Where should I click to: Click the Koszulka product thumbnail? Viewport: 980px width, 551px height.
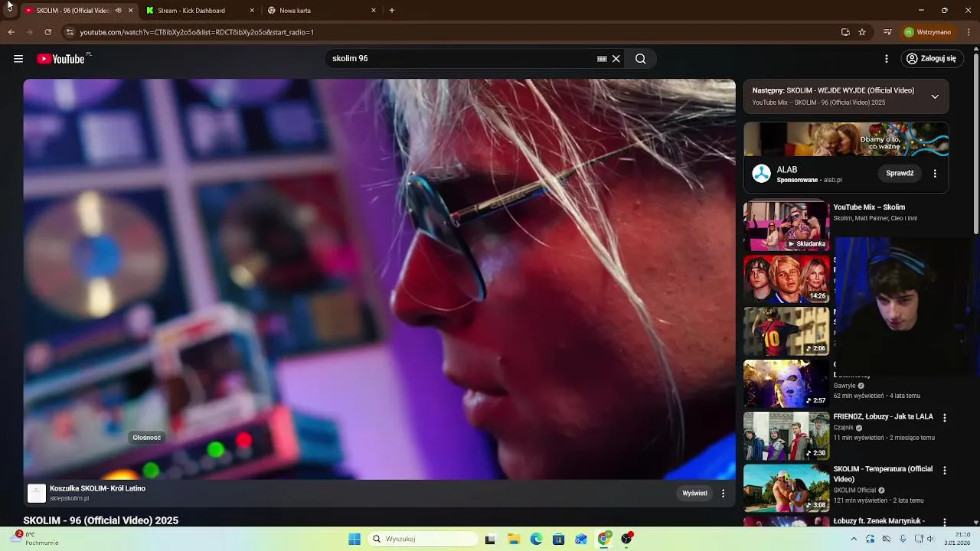pos(37,494)
